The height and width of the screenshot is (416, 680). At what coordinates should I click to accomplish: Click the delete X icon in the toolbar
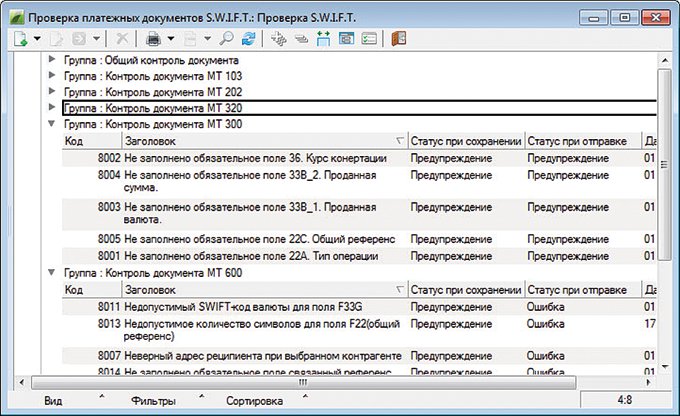(x=122, y=39)
